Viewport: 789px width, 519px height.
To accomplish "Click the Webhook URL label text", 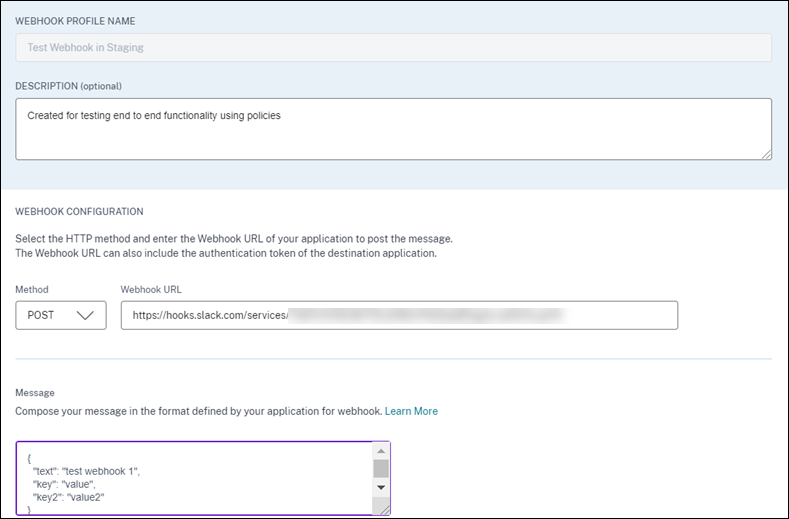I will click(x=152, y=289).
